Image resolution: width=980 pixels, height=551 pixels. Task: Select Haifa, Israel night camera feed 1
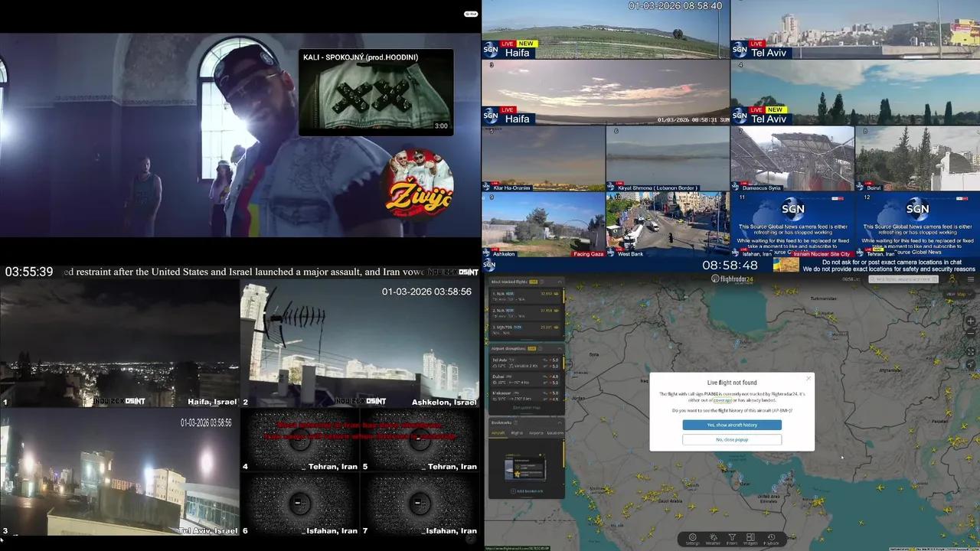coord(119,344)
